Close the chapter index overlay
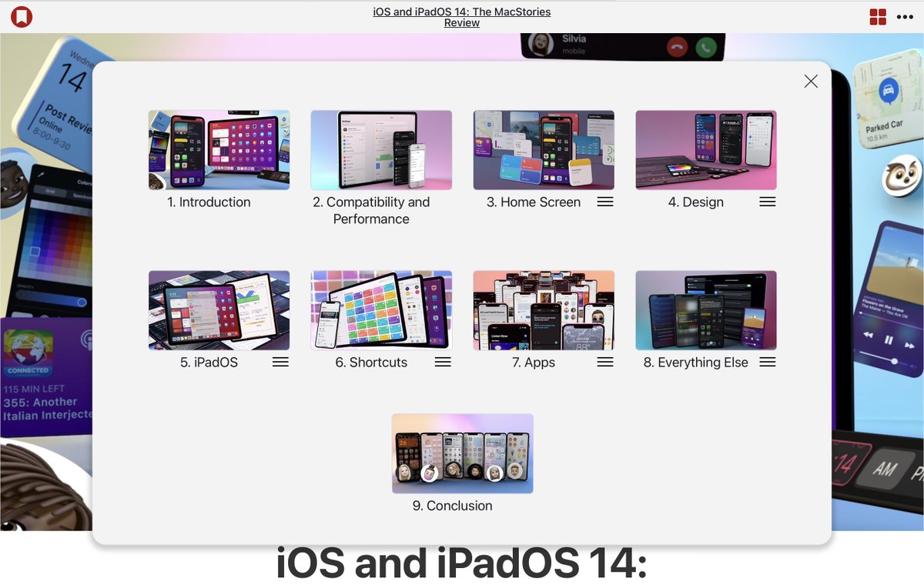Screen dimensions: 924x585 coord(811,81)
